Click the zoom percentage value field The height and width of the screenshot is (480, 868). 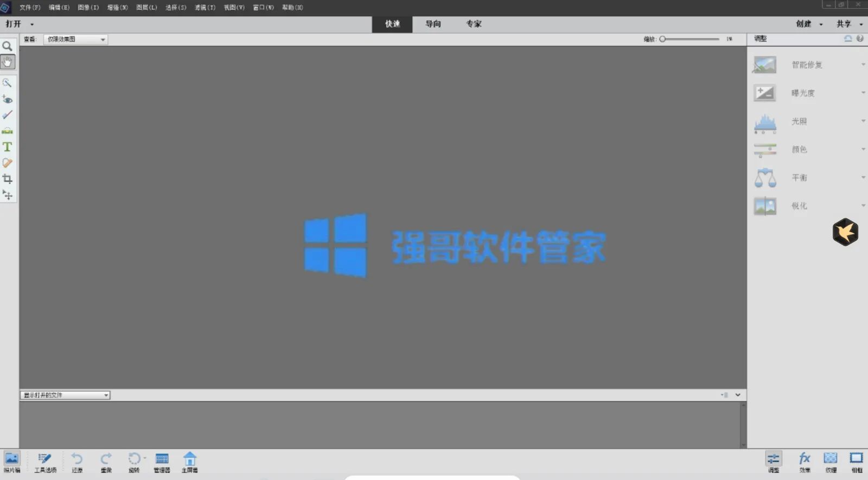click(730, 39)
